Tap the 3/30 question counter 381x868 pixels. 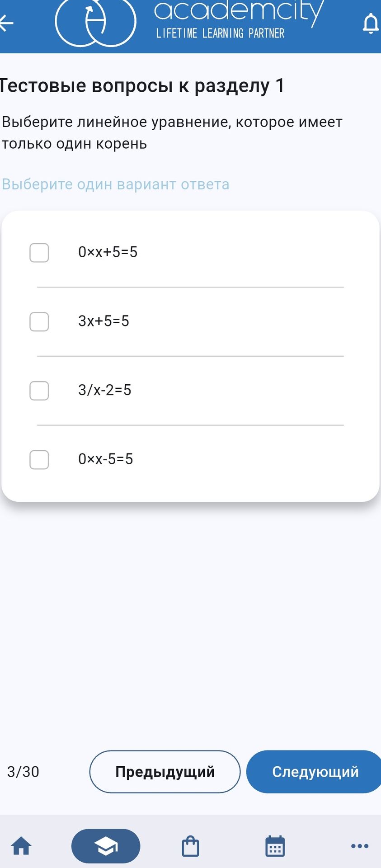coord(23,772)
